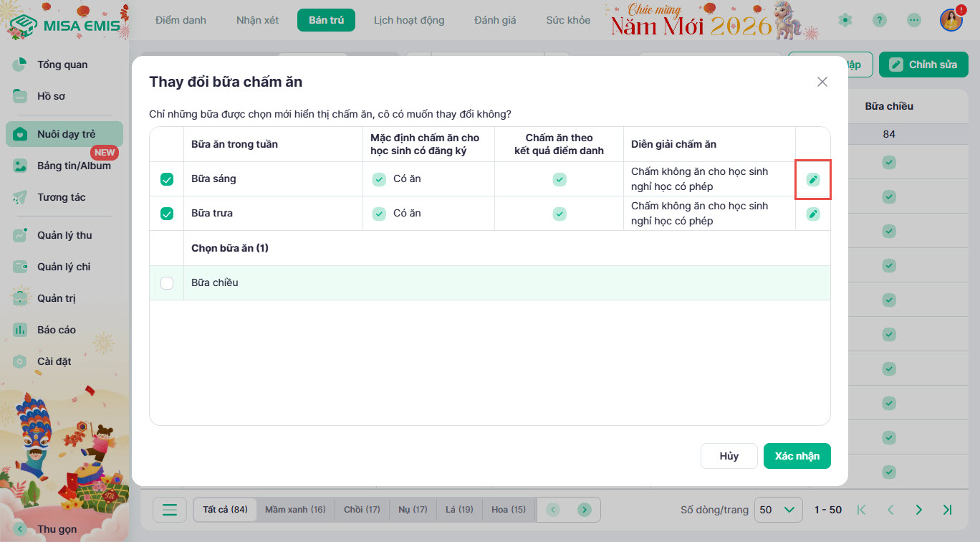Uncheck the Bữa trưa meal checkbox

coord(167,214)
